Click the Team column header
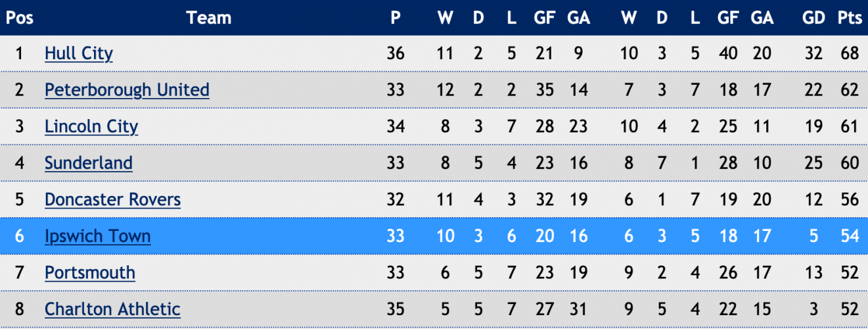The width and height of the screenshot is (868, 329). [209, 18]
